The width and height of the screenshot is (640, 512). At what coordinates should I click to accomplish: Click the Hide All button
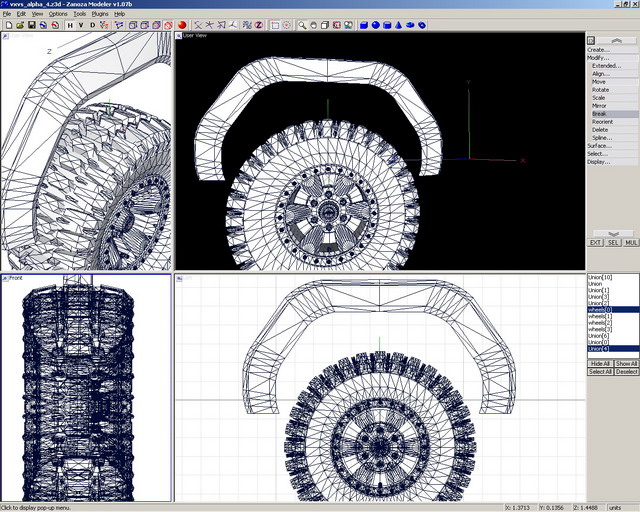[599, 363]
